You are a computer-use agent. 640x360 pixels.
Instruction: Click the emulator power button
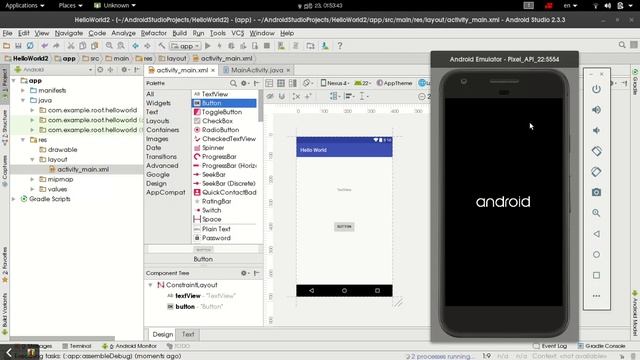click(x=596, y=89)
